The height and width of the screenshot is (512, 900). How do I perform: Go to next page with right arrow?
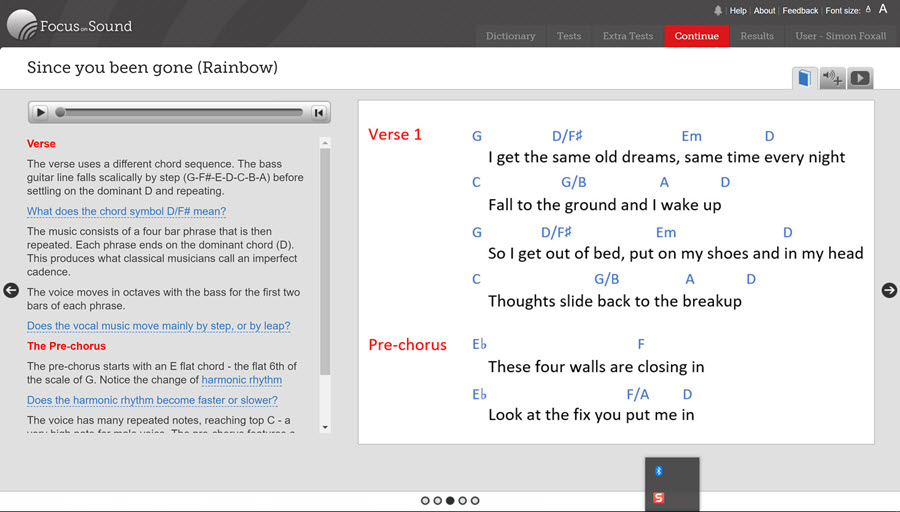point(889,290)
